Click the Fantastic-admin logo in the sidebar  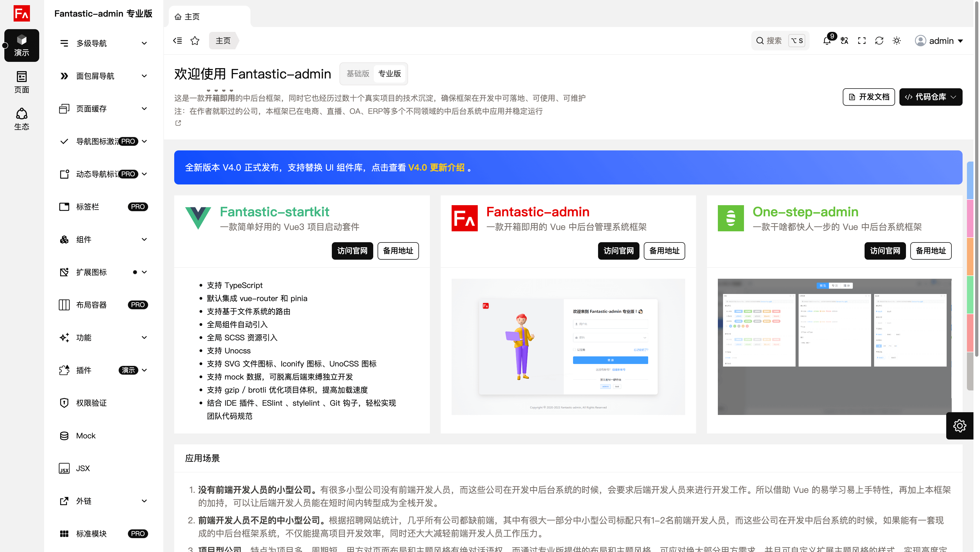[x=22, y=13]
